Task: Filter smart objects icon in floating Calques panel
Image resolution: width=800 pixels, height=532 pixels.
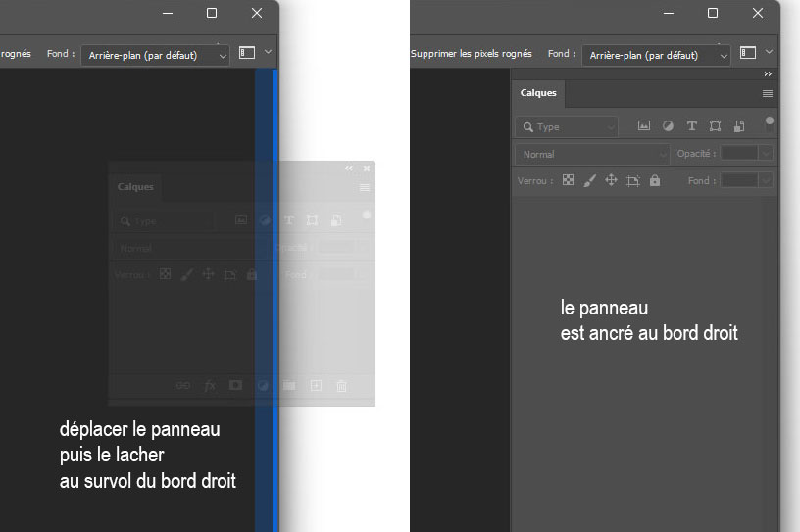Action: point(336,219)
